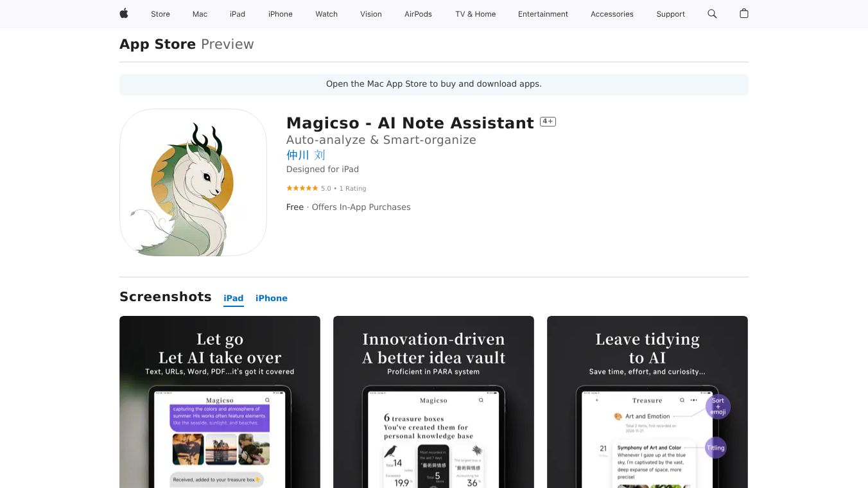This screenshot has height=488, width=868.
Task: Open the iPad nav menu
Action: pyautogui.click(x=238, y=14)
